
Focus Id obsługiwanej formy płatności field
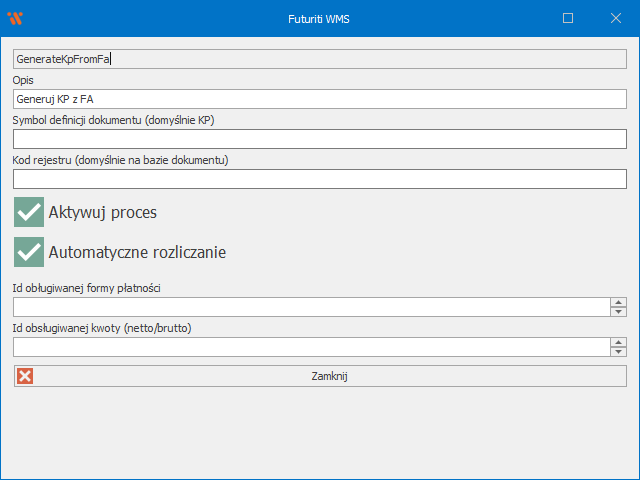(x=310, y=307)
